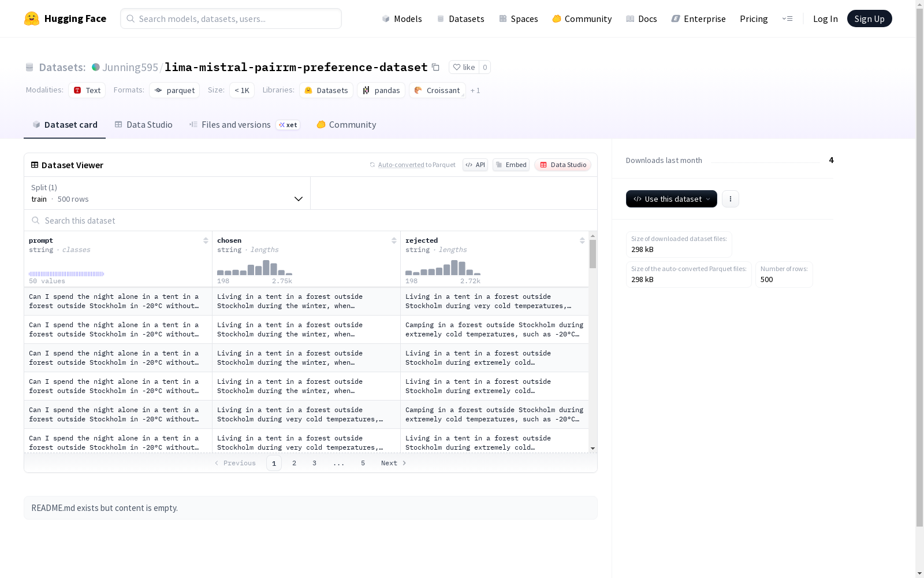Viewport: 924px width, 578px height.
Task: Click the Text modality tag
Action: [x=87, y=90]
